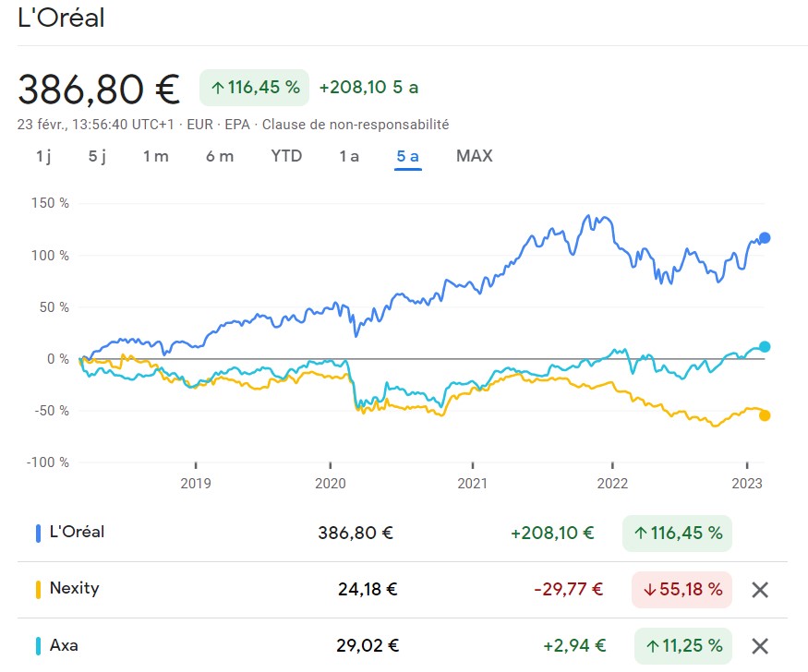Image resolution: width=808 pixels, height=672 pixels.
Task: Click the 2020 x-axis label
Action: point(331,483)
